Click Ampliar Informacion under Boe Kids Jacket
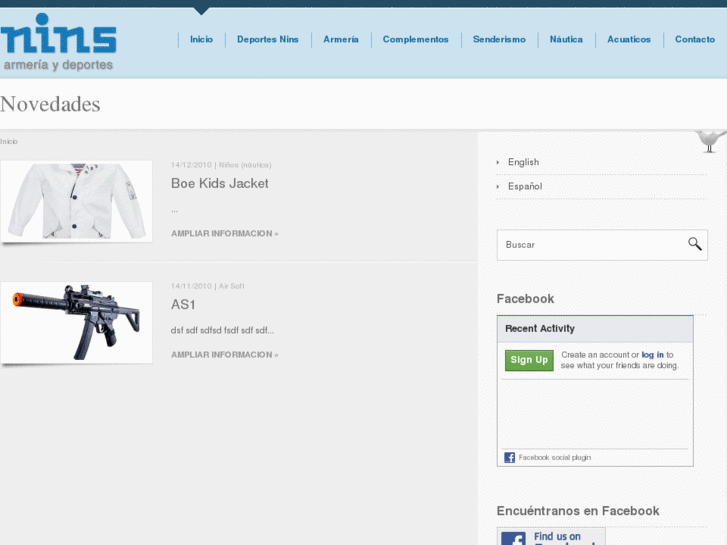Viewport: 727px width, 545px height. tap(224, 233)
